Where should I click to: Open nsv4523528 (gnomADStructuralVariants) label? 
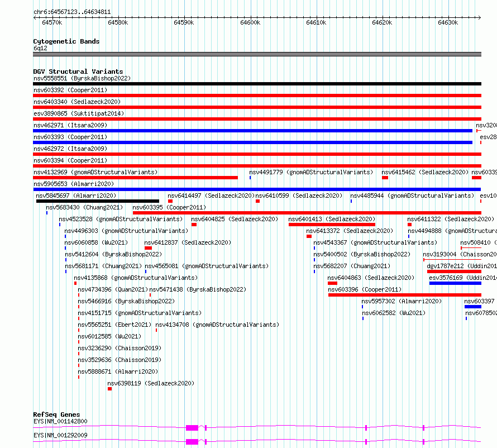[121, 219]
